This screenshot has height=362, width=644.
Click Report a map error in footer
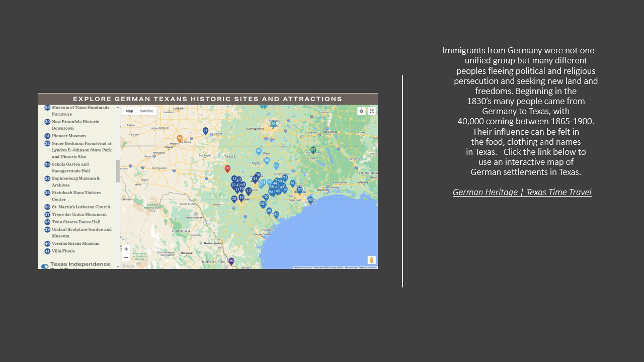pyautogui.click(x=368, y=267)
